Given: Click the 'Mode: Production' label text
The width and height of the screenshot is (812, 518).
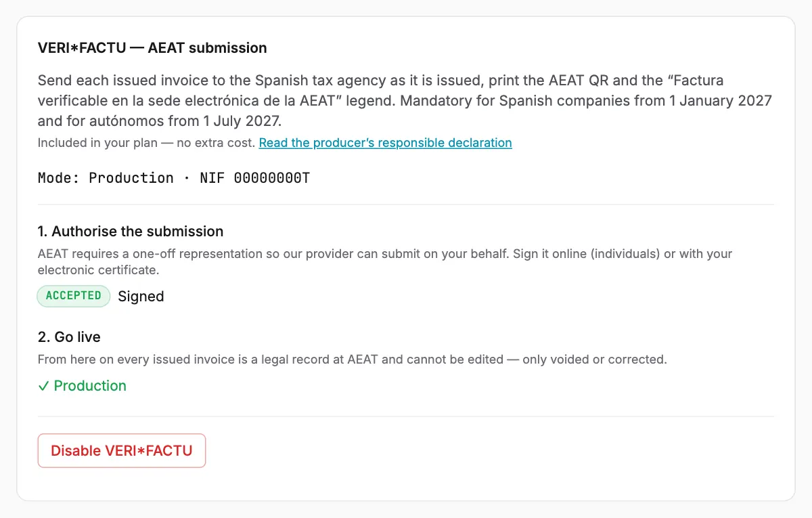Looking at the screenshot, I should click(x=106, y=178).
